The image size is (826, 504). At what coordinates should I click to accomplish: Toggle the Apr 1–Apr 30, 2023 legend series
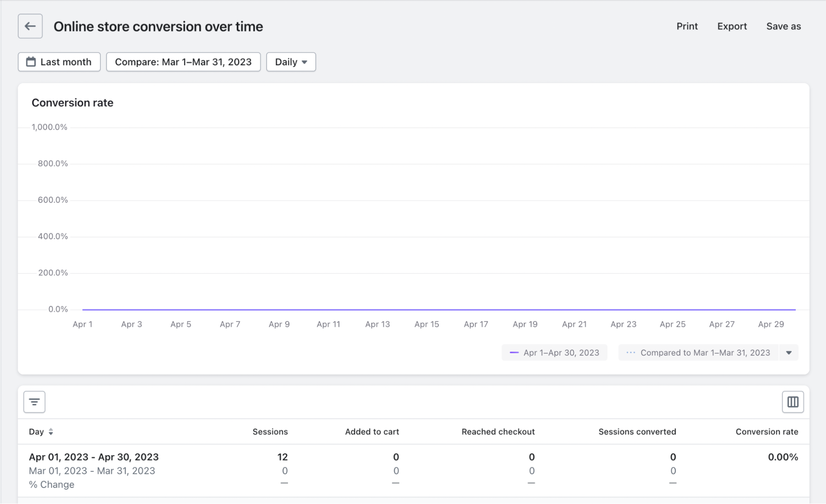click(x=554, y=353)
